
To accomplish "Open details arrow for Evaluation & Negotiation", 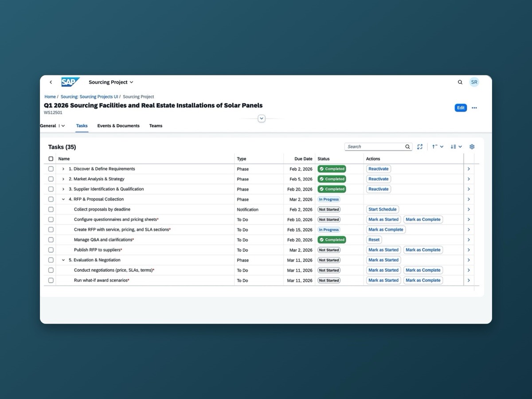I will [469, 260].
